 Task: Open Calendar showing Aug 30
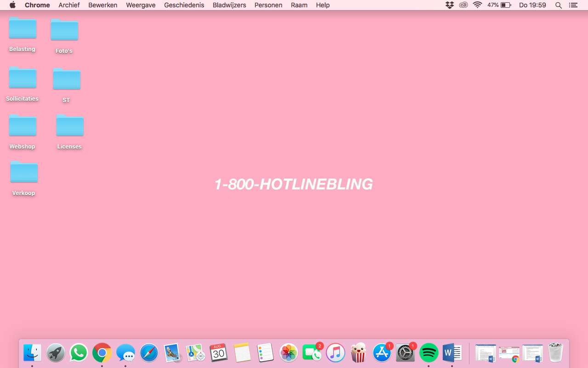coord(219,353)
